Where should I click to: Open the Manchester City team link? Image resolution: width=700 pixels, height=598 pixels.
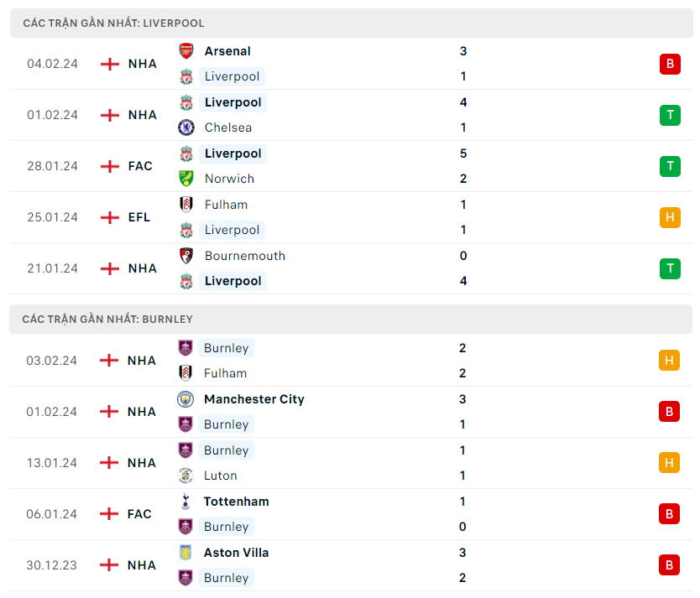coord(253,399)
